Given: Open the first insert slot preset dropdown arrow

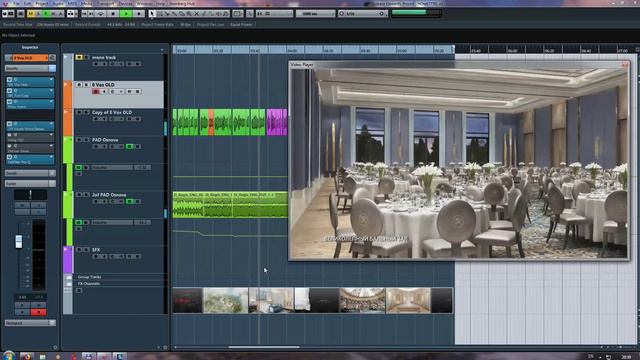Looking at the screenshot, I should 51,80.
